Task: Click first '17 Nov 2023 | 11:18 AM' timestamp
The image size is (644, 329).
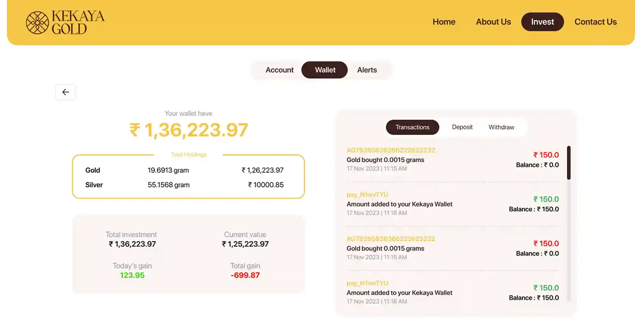Action: point(377,213)
